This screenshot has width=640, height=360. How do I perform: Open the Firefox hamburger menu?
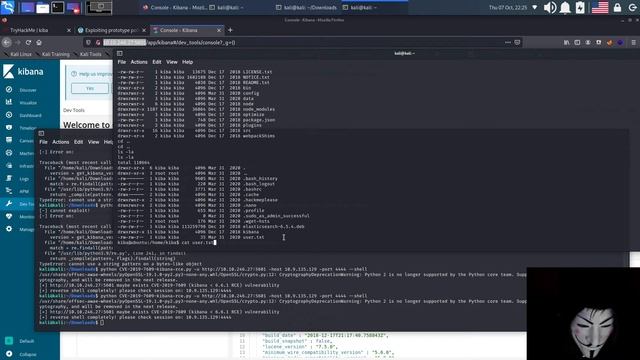(633, 42)
